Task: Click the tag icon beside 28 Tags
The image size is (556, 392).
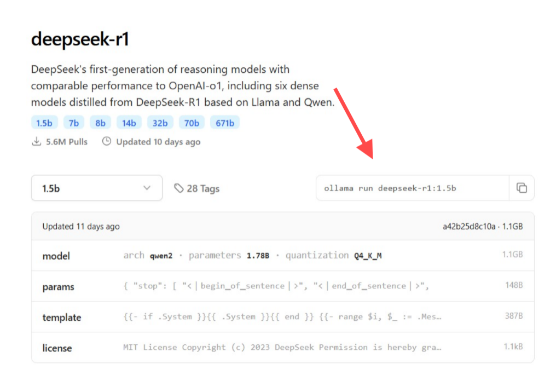Action: click(179, 188)
